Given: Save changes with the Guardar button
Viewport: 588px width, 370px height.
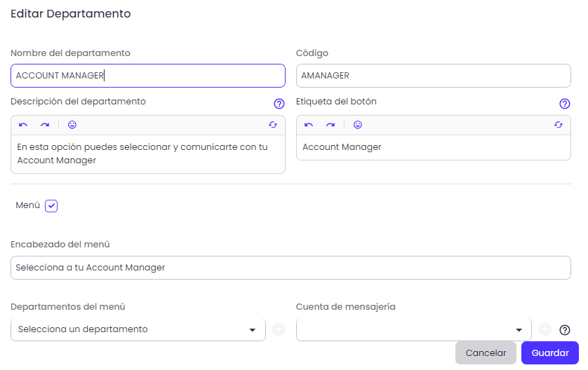Looking at the screenshot, I should point(550,352).
